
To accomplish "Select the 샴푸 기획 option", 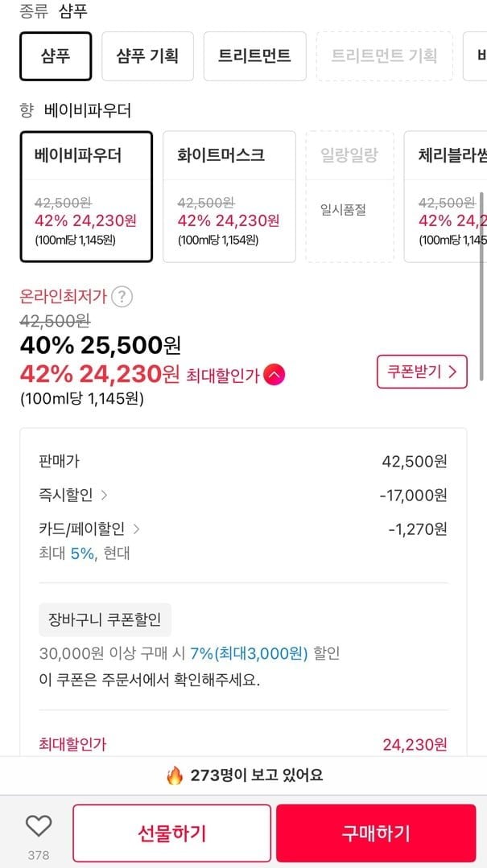I will pyautogui.click(x=147, y=56).
